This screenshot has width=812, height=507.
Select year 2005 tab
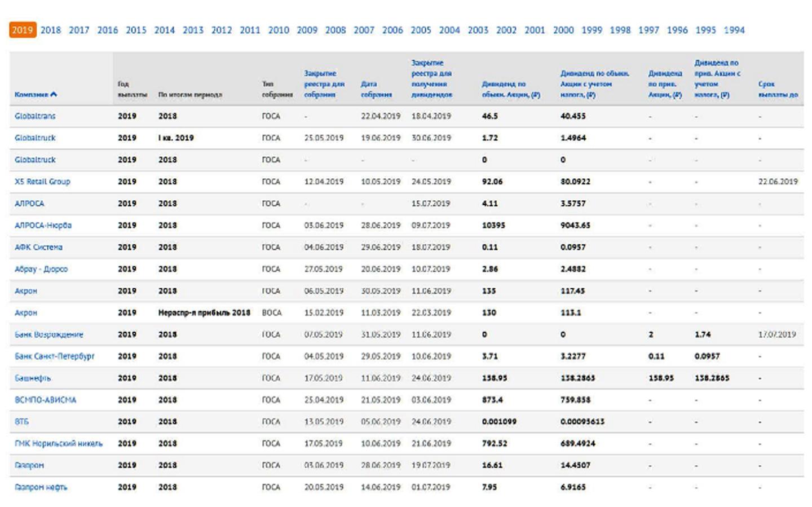pos(421,30)
